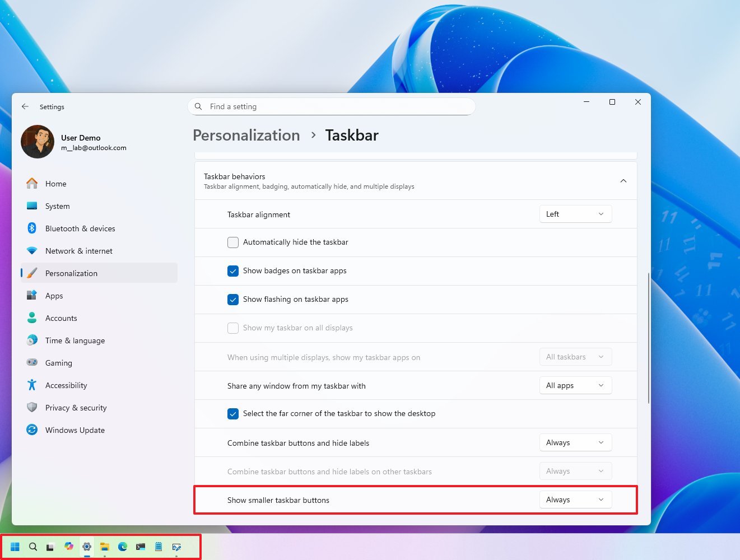The height and width of the screenshot is (560, 740).
Task: Open Windows Update settings from the sidebar
Action: tap(75, 430)
